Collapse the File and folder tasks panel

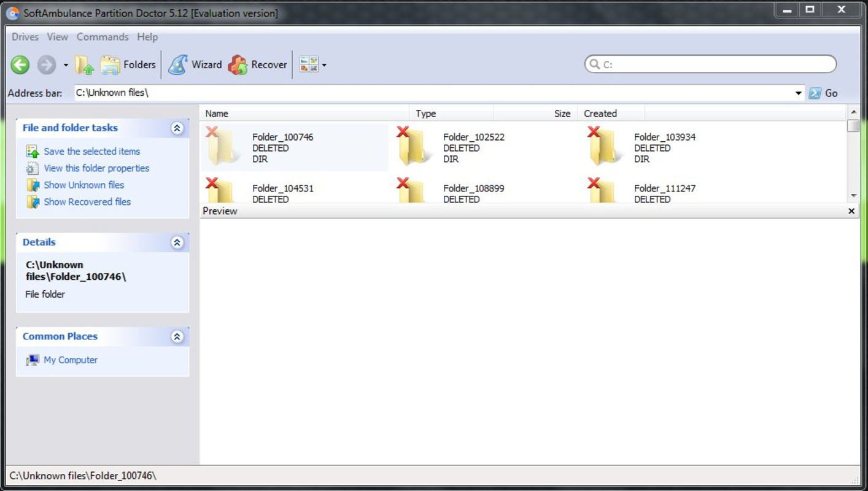click(x=177, y=128)
